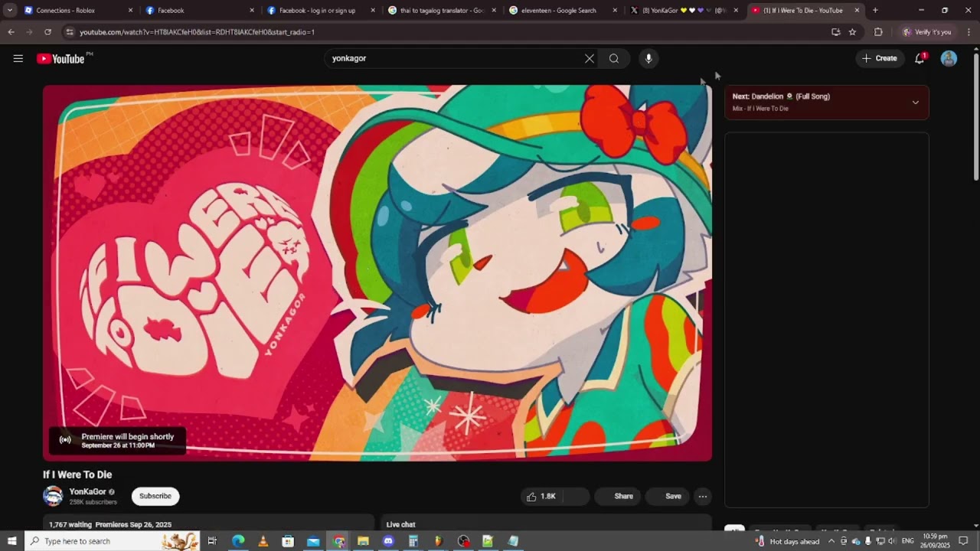Bookmark this page with the star
Viewport: 980px width, 551px height.
coord(852,32)
